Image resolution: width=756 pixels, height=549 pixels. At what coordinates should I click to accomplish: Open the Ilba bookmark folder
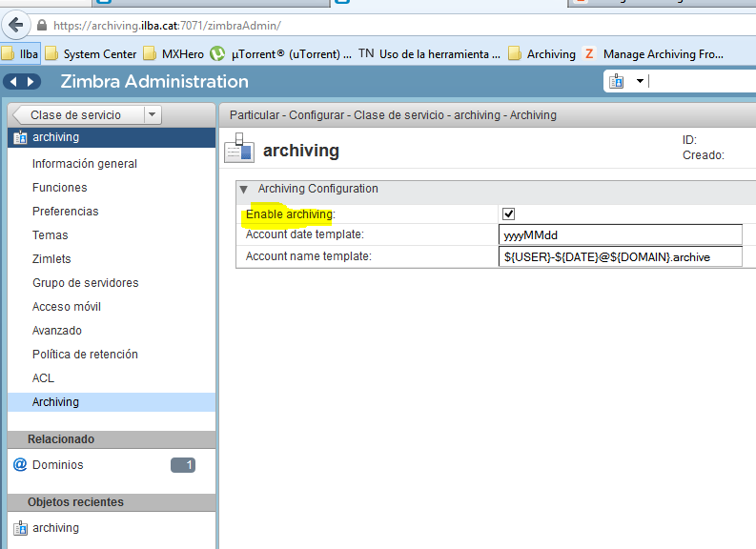[20, 53]
